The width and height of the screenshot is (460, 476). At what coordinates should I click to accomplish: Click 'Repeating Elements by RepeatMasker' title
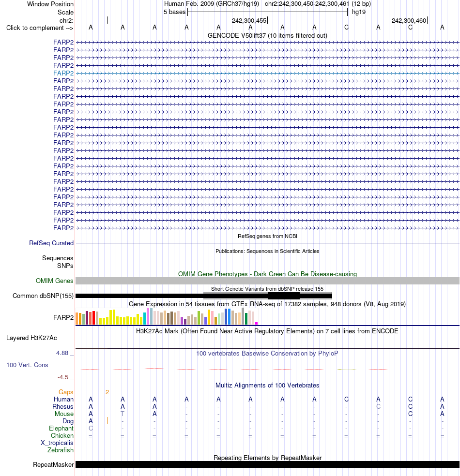tap(267, 458)
